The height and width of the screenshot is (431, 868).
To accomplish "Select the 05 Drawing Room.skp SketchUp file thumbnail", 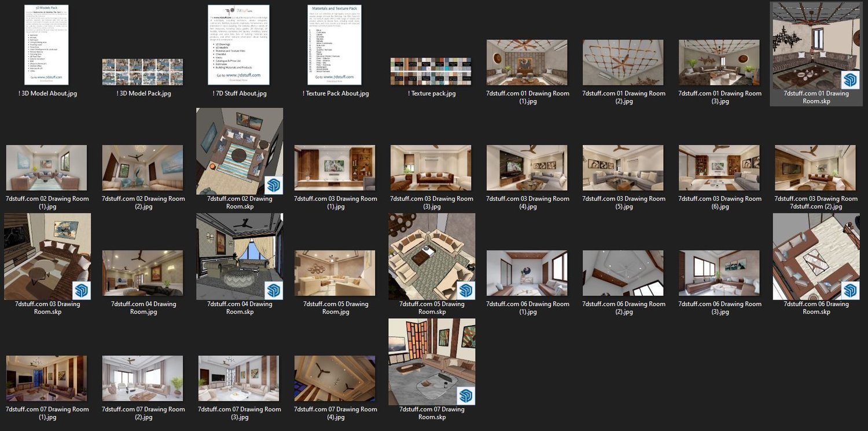I will tap(432, 256).
